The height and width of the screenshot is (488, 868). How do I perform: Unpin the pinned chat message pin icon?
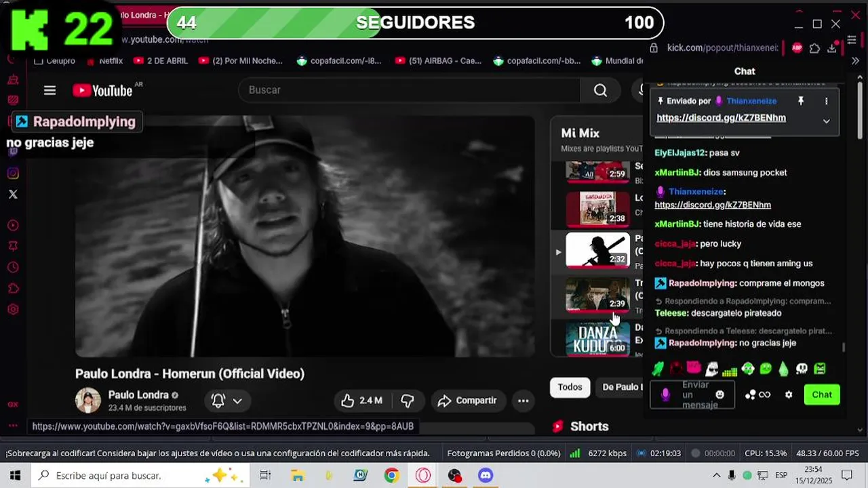pos(800,101)
